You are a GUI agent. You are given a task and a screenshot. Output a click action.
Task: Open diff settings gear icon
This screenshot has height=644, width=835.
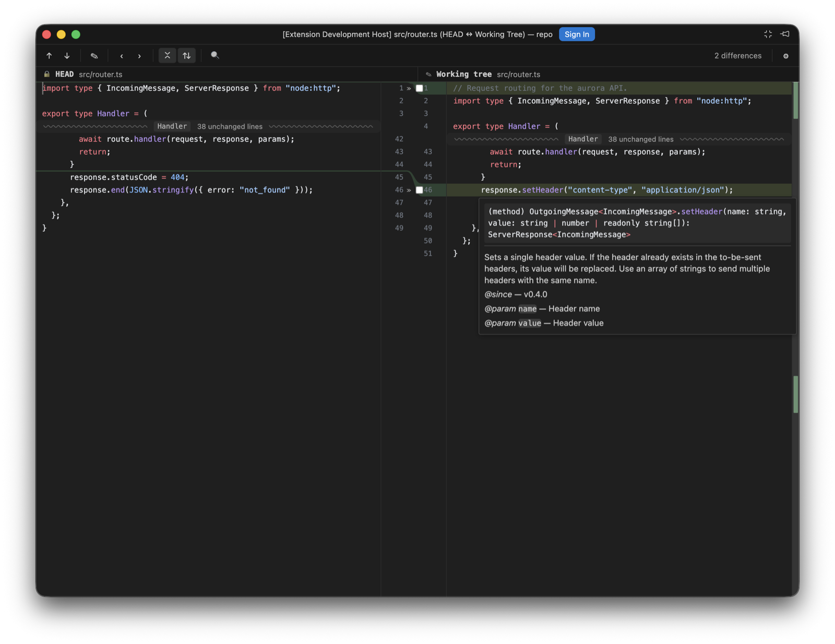(x=785, y=56)
